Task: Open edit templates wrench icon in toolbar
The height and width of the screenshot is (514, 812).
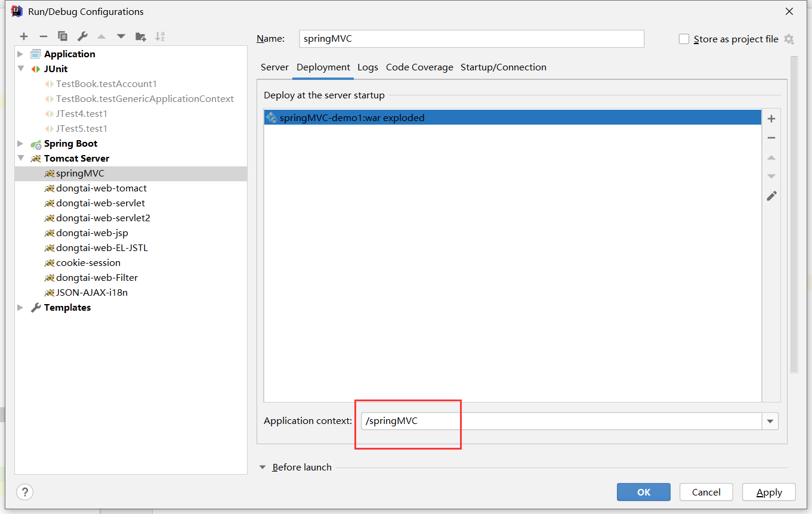Action: click(82, 36)
